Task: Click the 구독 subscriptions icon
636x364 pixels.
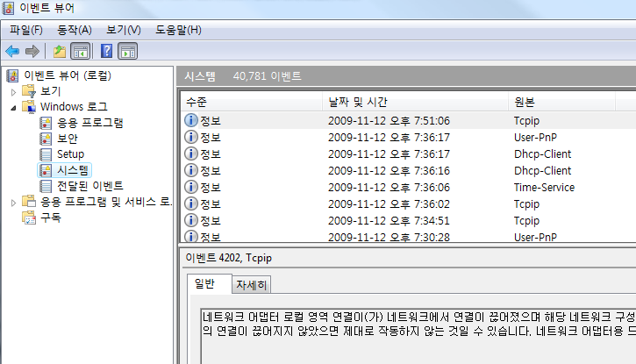Action: click(29, 218)
